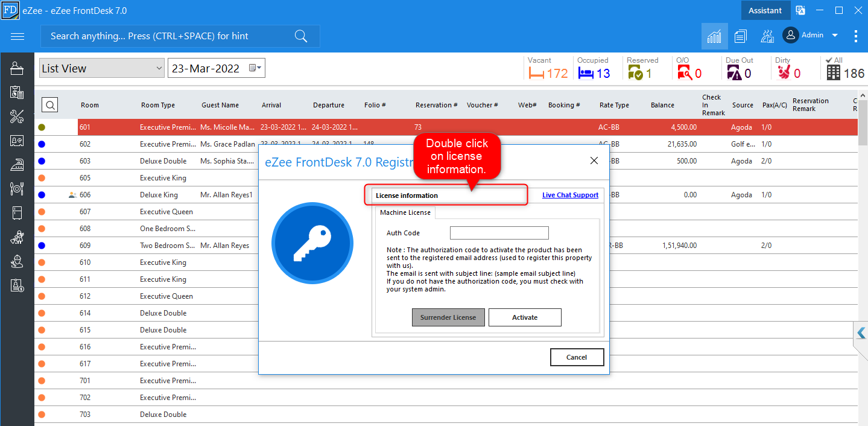Image resolution: width=868 pixels, height=426 pixels.
Task: Expand the Admin account dropdown arrow
Action: pyautogui.click(x=835, y=36)
